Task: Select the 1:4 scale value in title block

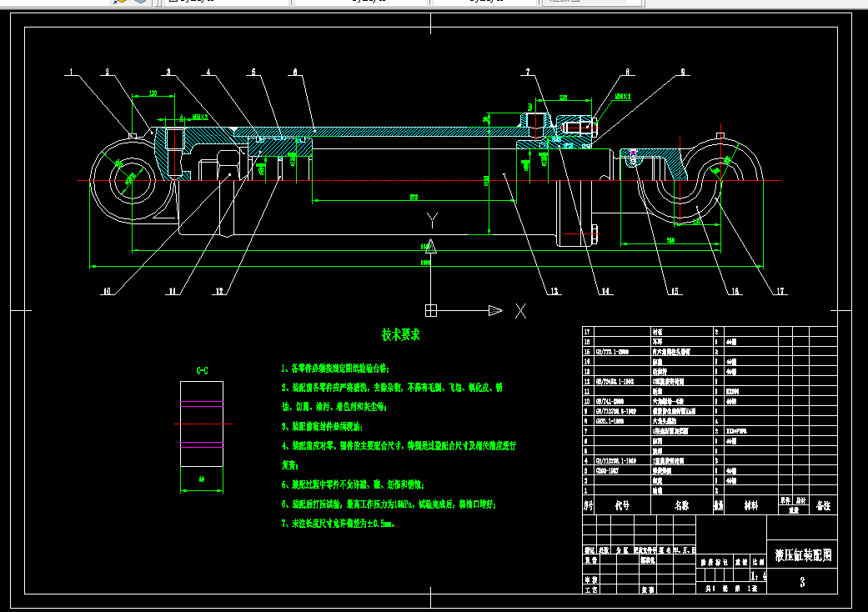Action: coord(759,576)
